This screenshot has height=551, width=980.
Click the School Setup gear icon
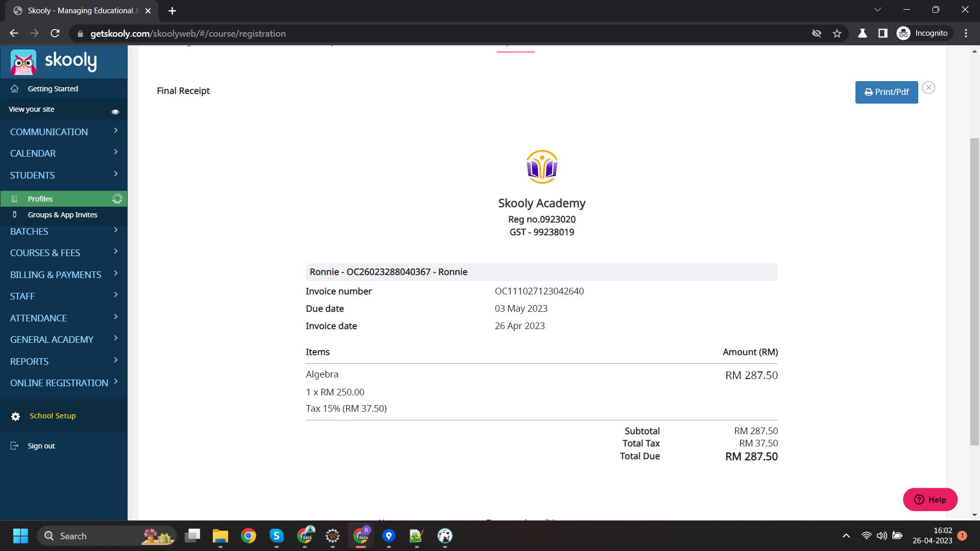coord(16,416)
